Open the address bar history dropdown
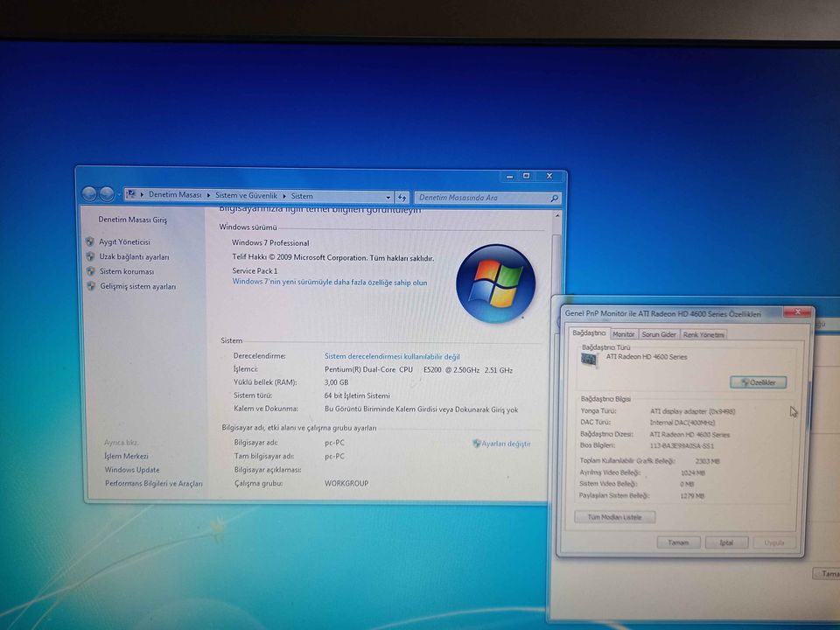Image resolution: width=840 pixels, height=630 pixels. click(x=388, y=197)
